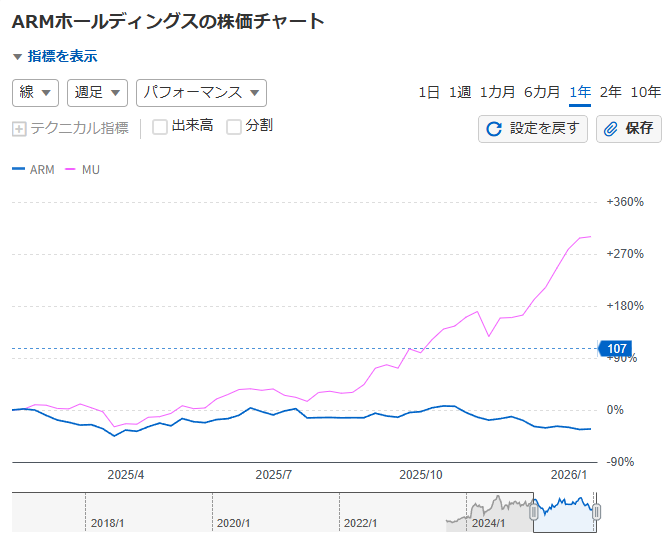Enable the 分割 checkbox
Image resolution: width=668 pixels, height=545 pixels.
(x=234, y=127)
